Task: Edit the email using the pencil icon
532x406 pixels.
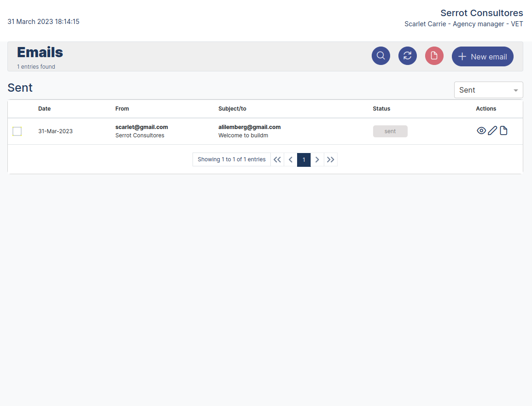Action: point(492,130)
